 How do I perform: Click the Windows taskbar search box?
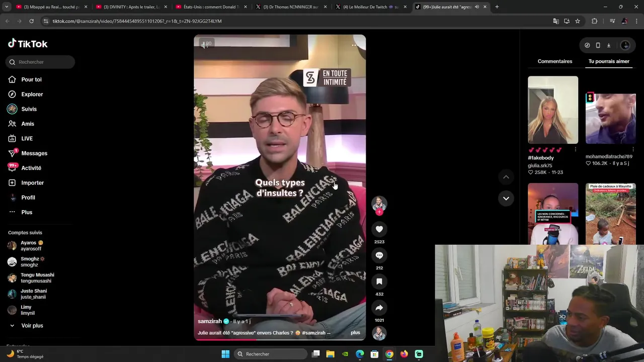[271, 354]
